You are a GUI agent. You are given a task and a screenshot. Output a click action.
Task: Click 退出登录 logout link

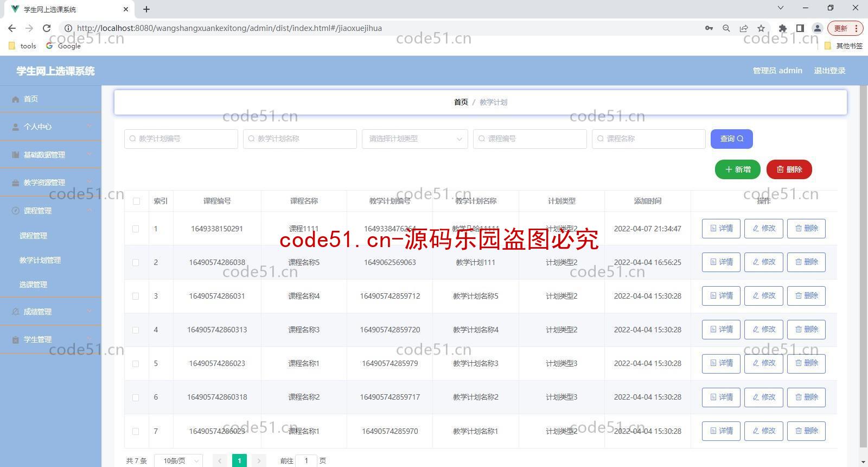829,71
